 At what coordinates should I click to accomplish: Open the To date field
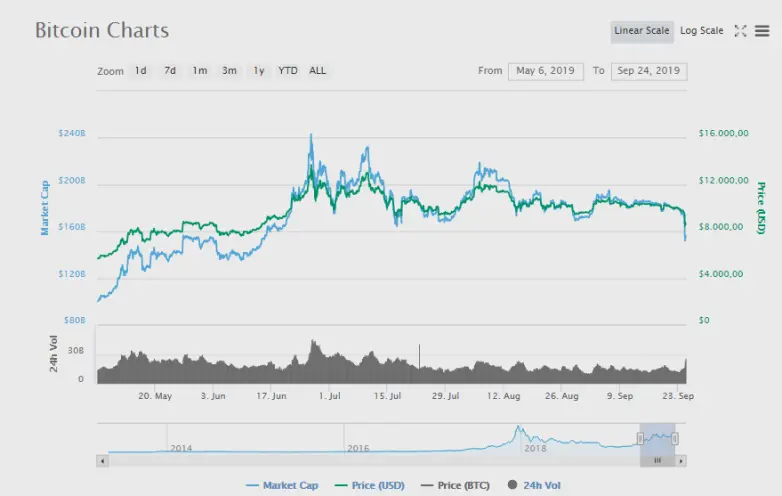click(x=648, y=71)
